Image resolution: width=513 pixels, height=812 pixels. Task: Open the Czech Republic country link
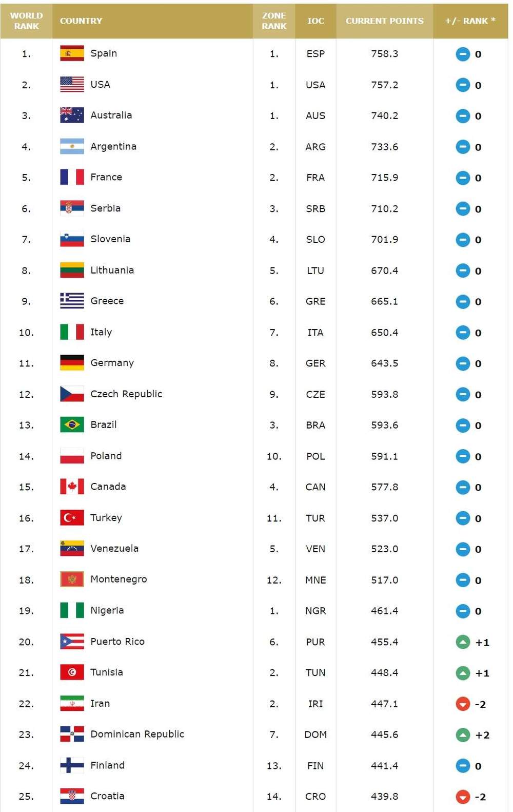click(x=126, y=394)
